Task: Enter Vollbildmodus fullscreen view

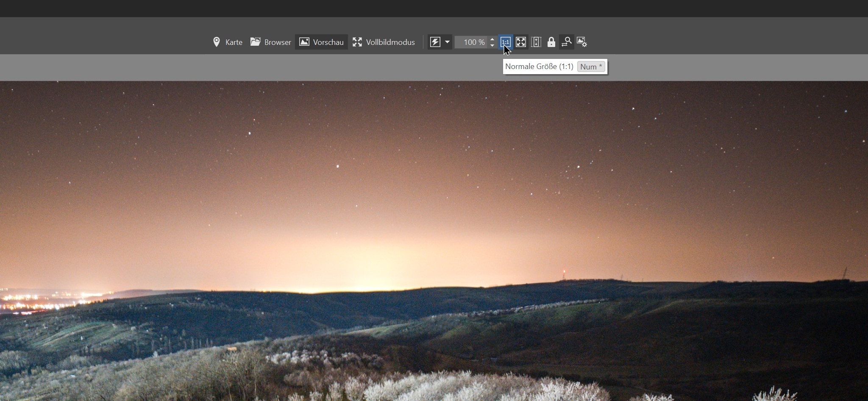Action: click(384, 42)
